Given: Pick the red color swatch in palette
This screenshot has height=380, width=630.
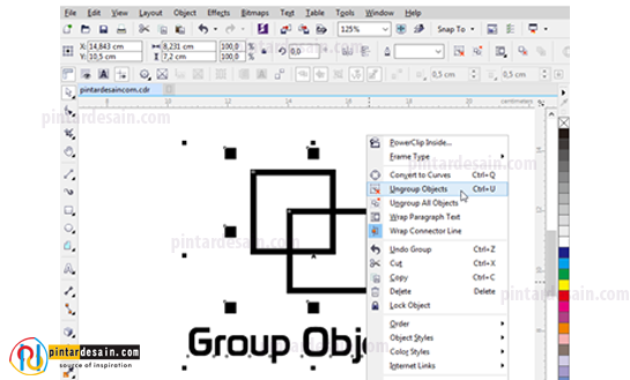Looking at the screenshot, I should tap(564, 296).
